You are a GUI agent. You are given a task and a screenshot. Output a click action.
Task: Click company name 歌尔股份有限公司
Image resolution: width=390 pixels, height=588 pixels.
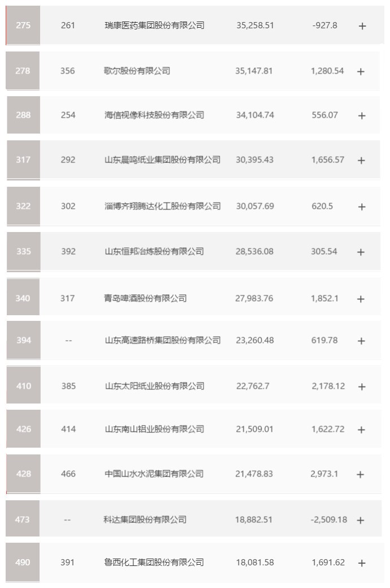[x=137, y=71]
